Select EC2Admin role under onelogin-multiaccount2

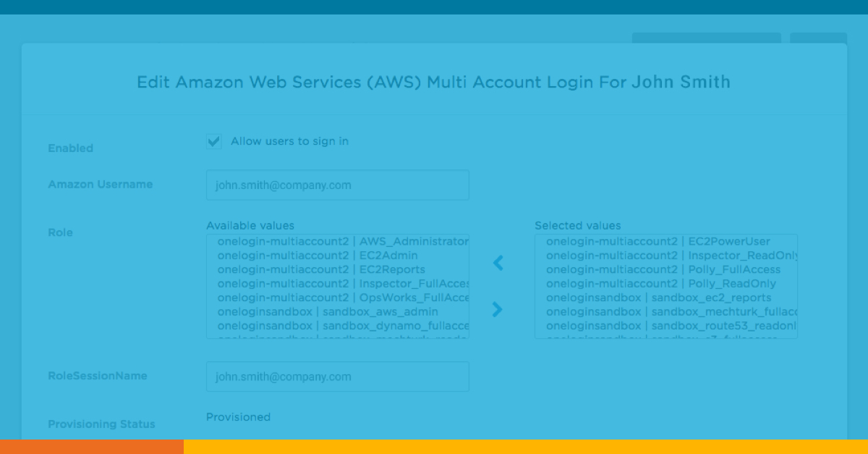[318, 256]
